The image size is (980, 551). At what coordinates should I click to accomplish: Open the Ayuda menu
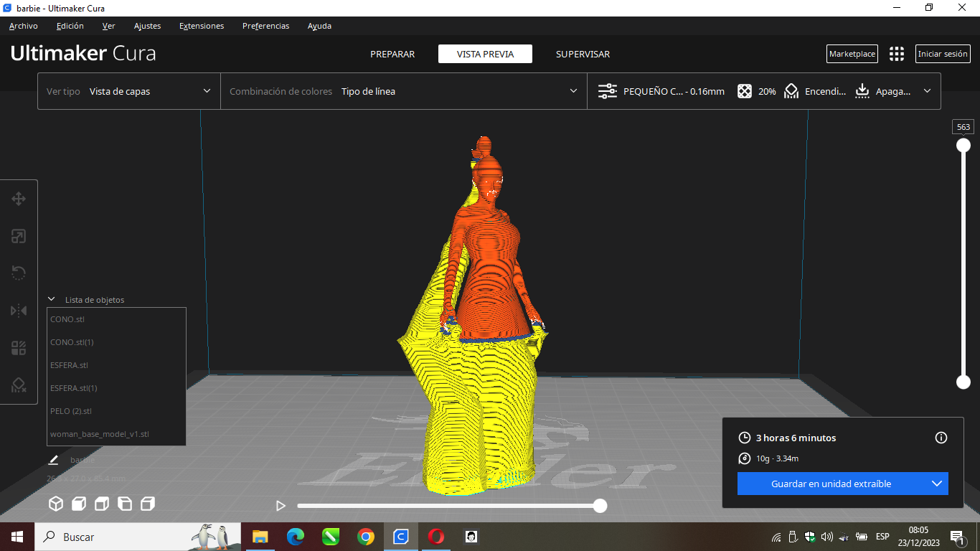[319, 26]
